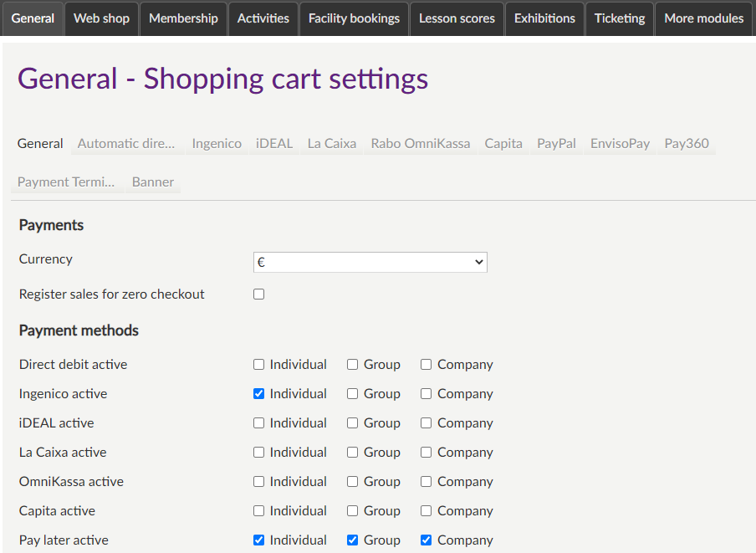This screenshot has height=553, width=756.
Task: Enable Register sales for zero checkout
Action: click(x=259, y=294)
